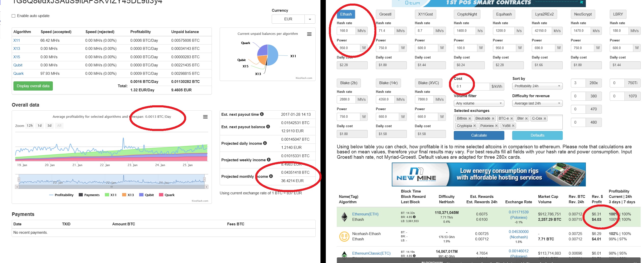The height and width of the screenshot is (263, 644).
Task: Toggle Groestl algorithm button
Action: [385, 14]
